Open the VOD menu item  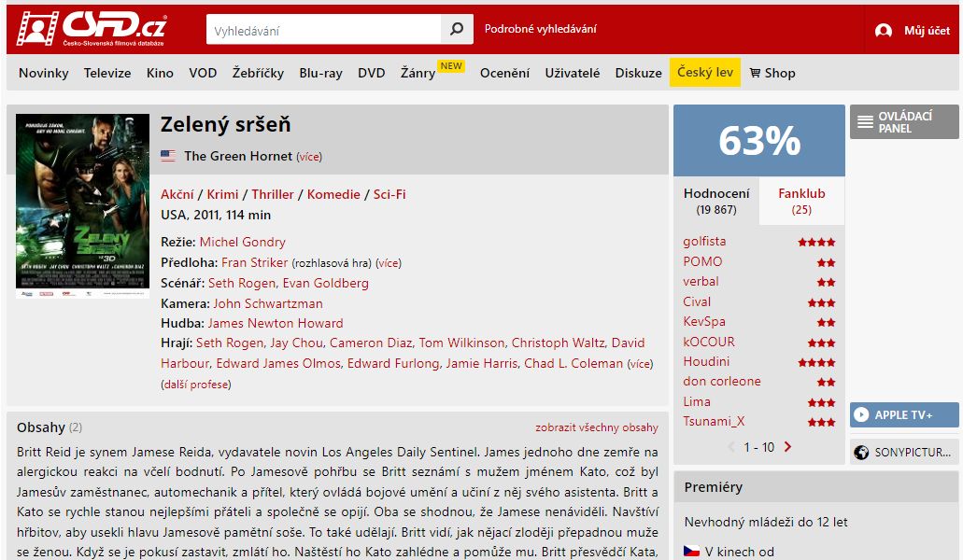pos(203,73)
